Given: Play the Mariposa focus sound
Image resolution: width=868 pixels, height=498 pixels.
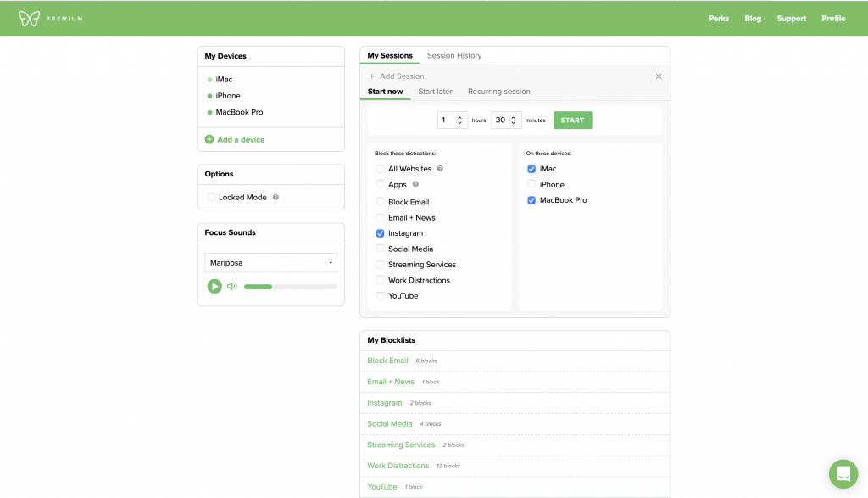Looking at the screenshot, I should point(214,287).
